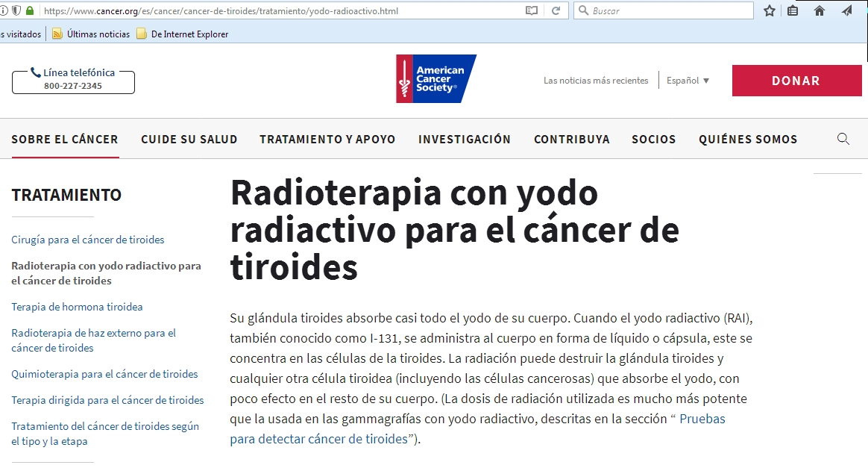Open the Español language dropdown
Screen dimensions: 868x468
click(x=688, y=81)
